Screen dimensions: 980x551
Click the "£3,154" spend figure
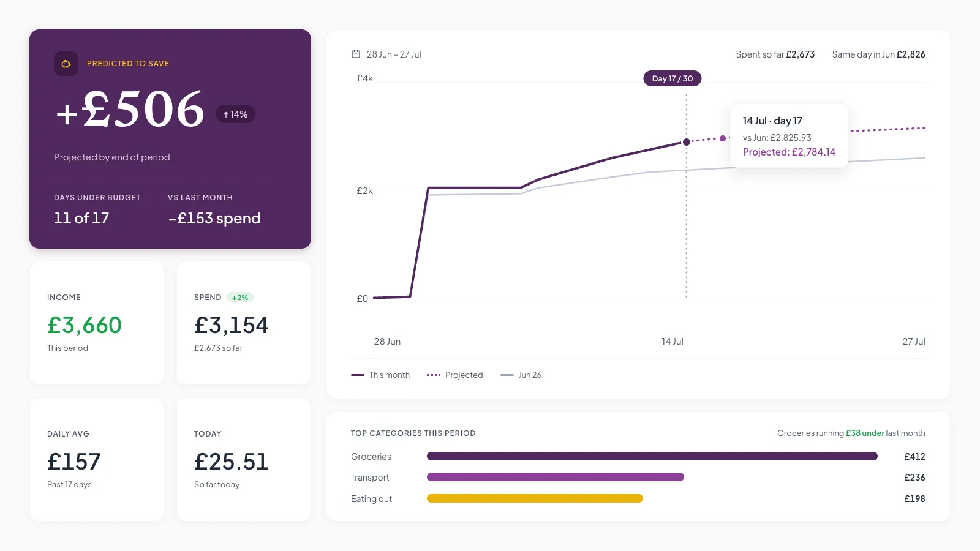[x=232, y=325]
